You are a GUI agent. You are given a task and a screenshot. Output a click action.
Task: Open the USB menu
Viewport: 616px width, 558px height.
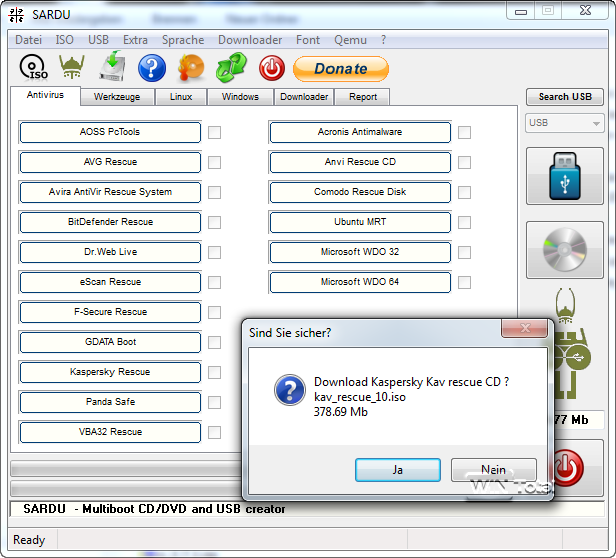98,40
